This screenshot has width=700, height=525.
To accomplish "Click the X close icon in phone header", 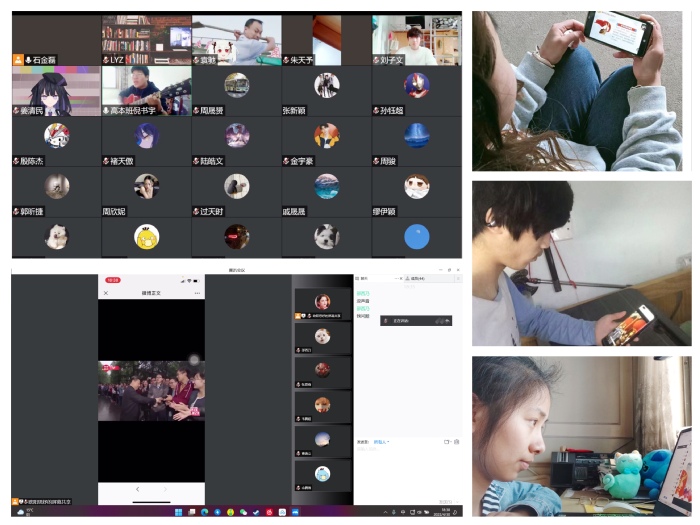I will pos(106,293).
